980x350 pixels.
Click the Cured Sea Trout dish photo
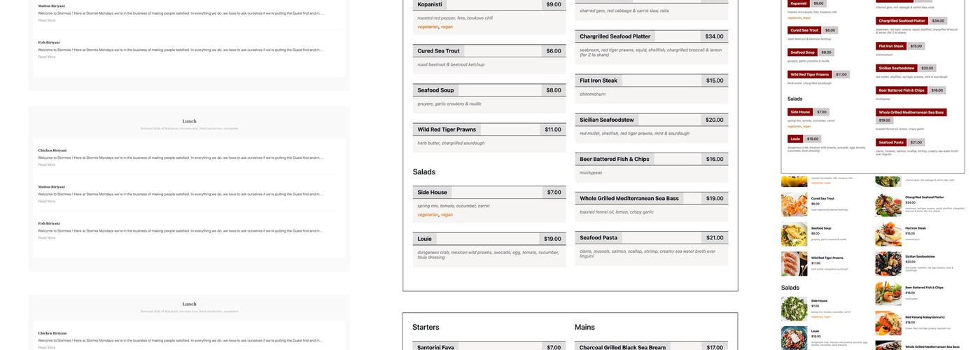794,204
